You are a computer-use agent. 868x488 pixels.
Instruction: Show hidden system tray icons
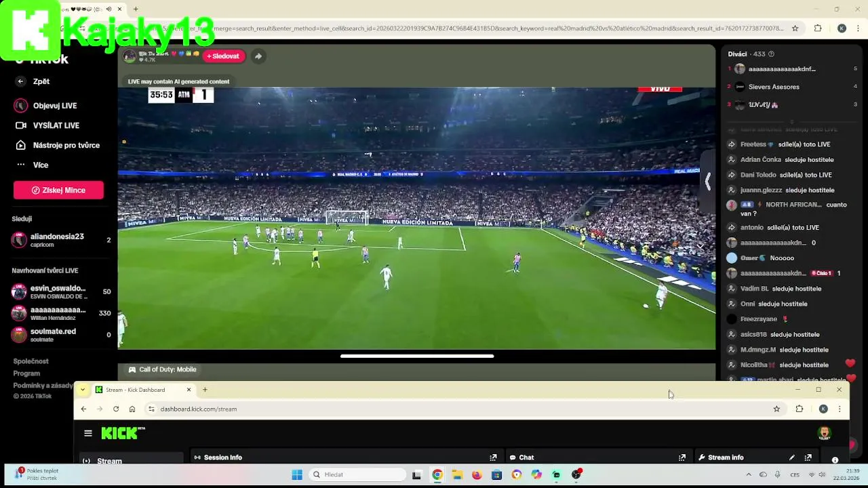[x=748, y=474]
